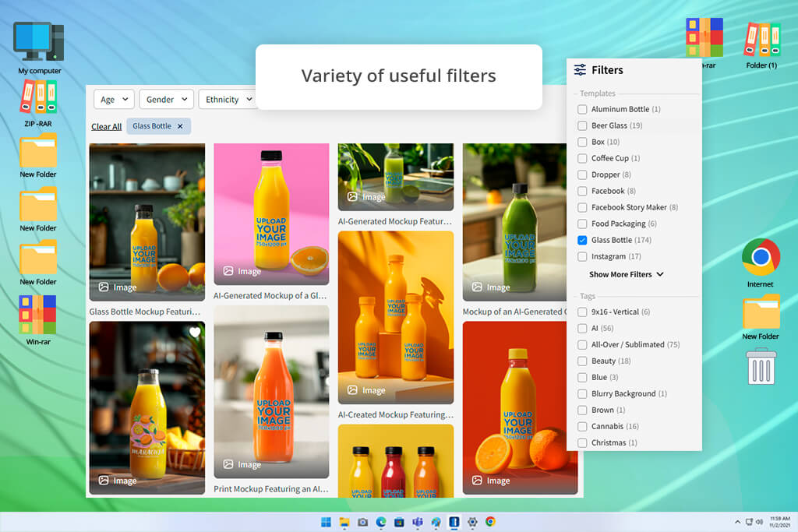Enable the 9x16 - Vertical tag

(x=582, y=312)
